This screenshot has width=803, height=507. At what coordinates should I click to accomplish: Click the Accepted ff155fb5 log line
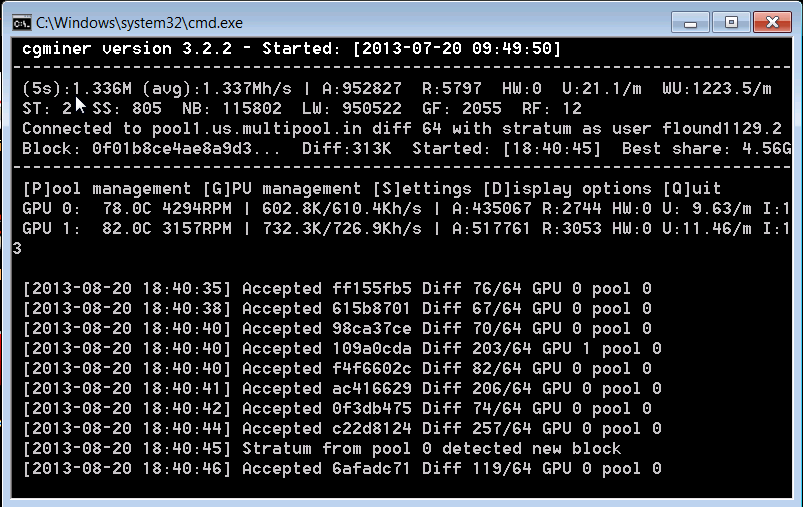[x=336, y=288]
